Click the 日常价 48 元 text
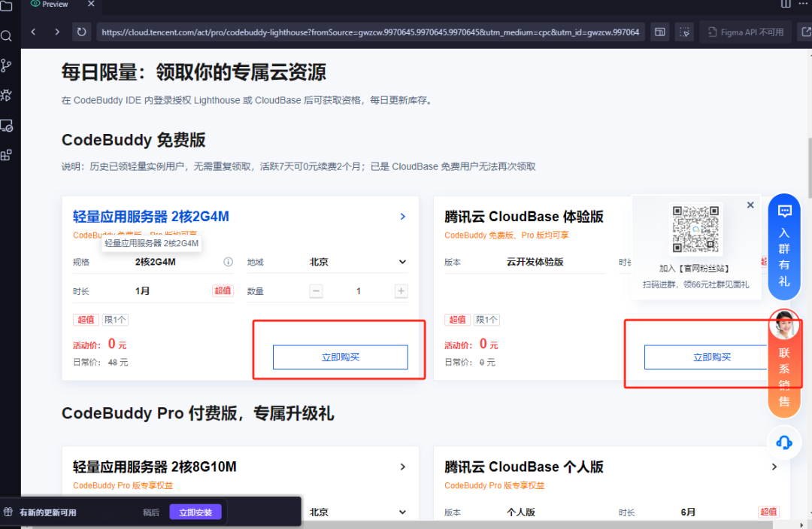This screenshot has width=812, height=529. [x=101, y=362]
